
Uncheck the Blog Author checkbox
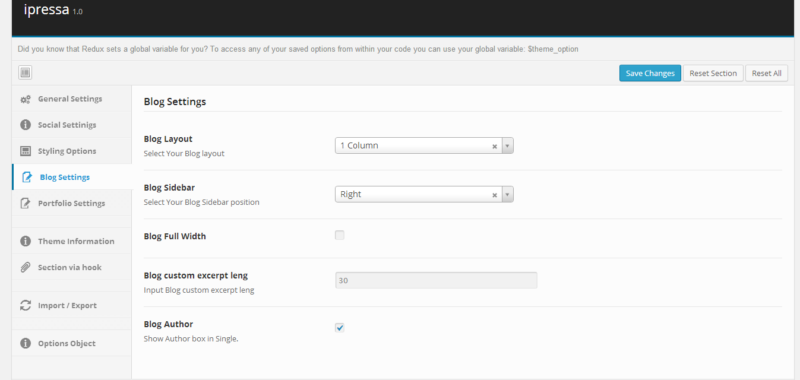340,327
